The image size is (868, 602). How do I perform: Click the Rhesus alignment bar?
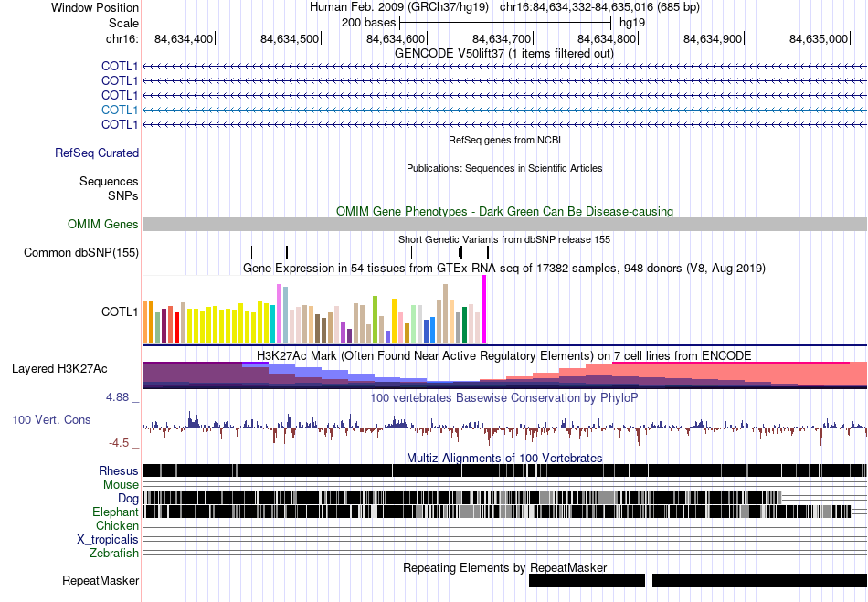(505, 470)
